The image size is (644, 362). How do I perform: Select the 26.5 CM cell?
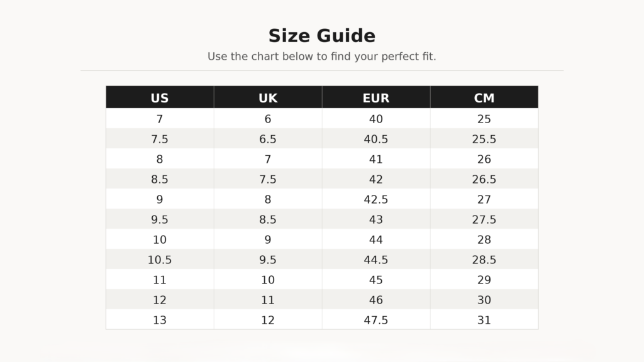[x=484, y=179]
